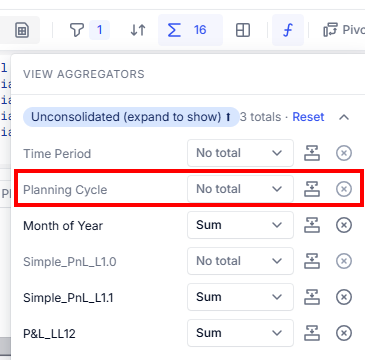Open Planning Cycle total dropdown

240,189
